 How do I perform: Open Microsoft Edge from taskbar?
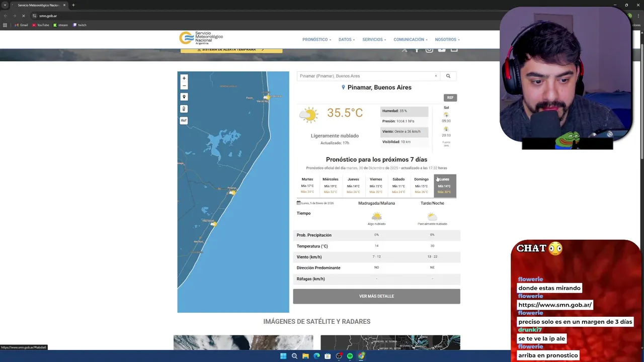[x=316, y=356]
